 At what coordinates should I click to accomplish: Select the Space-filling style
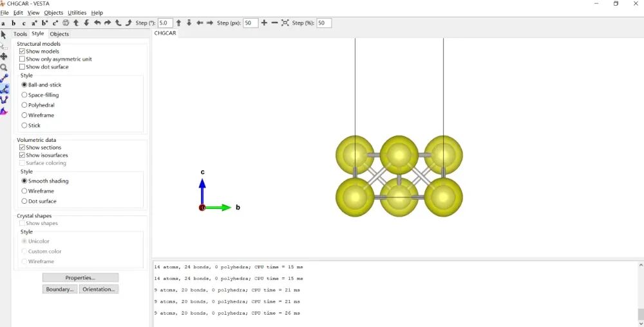[x=24, y=95]
